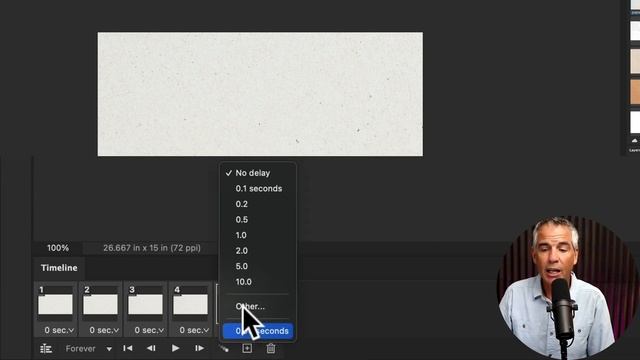Image resolution: width=640 pixels, height=360 pixels.
Task: Go to next frame button
Action: pos(199,348)
